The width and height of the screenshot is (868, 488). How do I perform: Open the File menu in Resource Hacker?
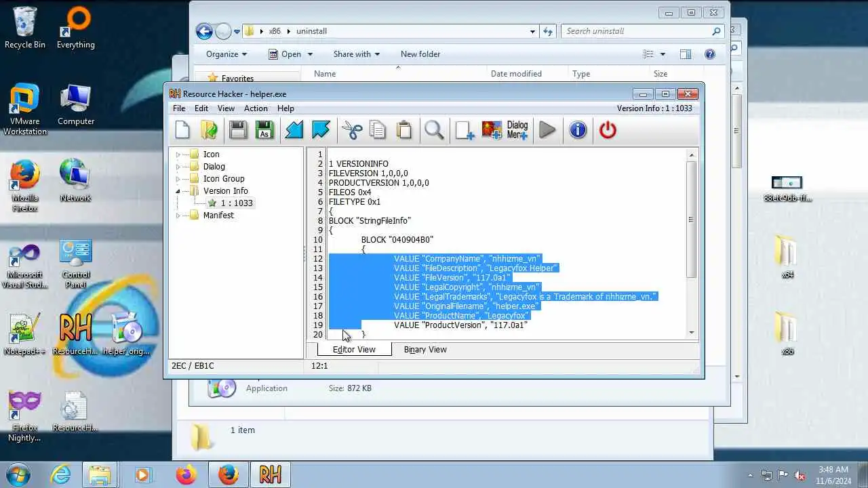coord(179,108)
